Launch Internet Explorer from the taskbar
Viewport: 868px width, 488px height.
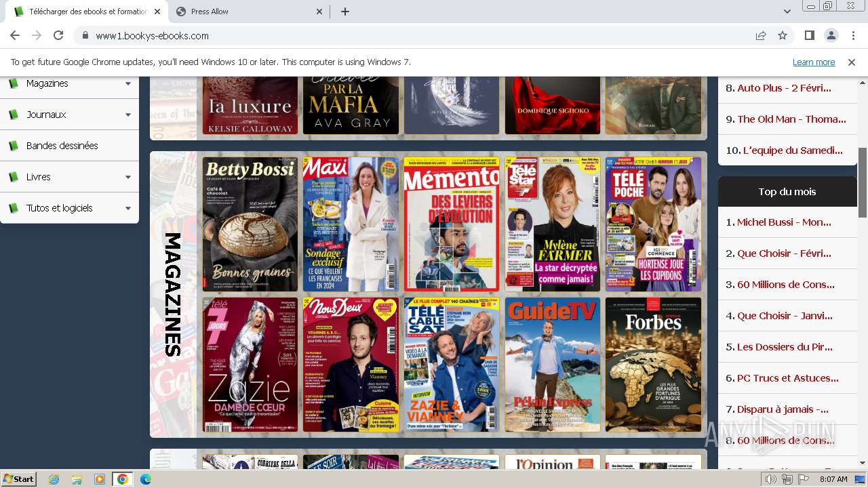coord(54,479)
